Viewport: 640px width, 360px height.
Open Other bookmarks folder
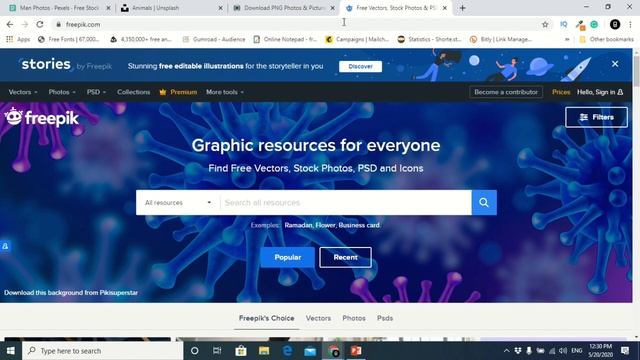tap(606, 39)
